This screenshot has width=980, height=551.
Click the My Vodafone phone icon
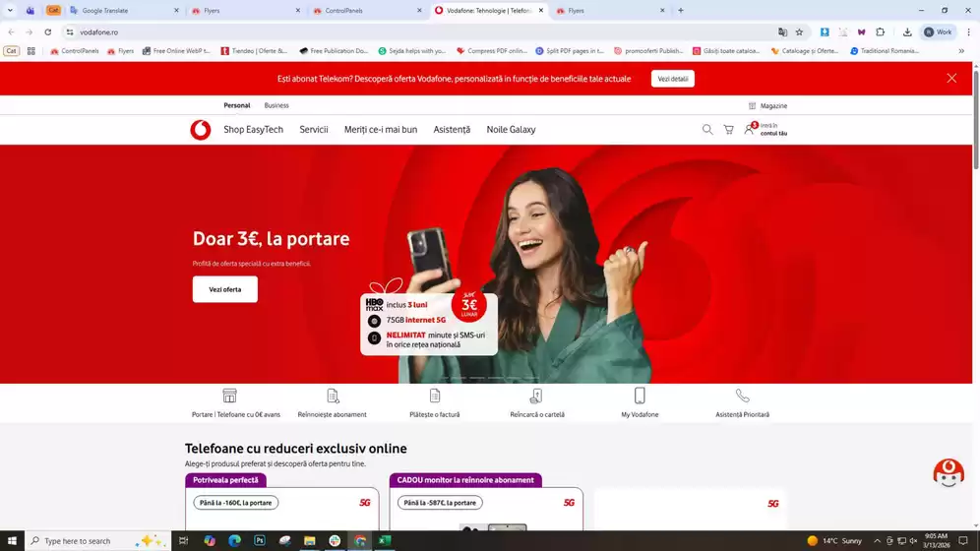pos(640,396)
